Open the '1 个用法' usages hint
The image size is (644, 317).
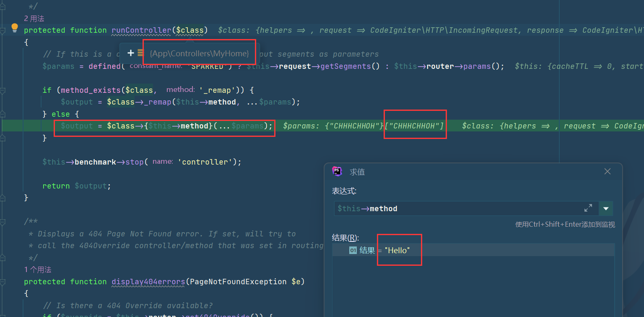38,270
